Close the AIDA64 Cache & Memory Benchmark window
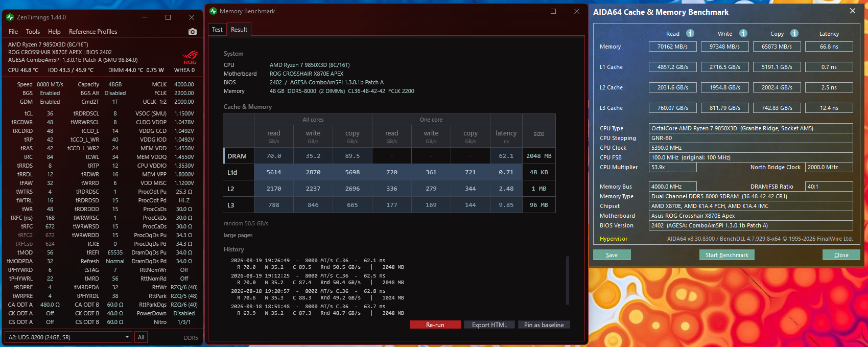The width and height of the screenshot is (868, 347). pos(853,11)
